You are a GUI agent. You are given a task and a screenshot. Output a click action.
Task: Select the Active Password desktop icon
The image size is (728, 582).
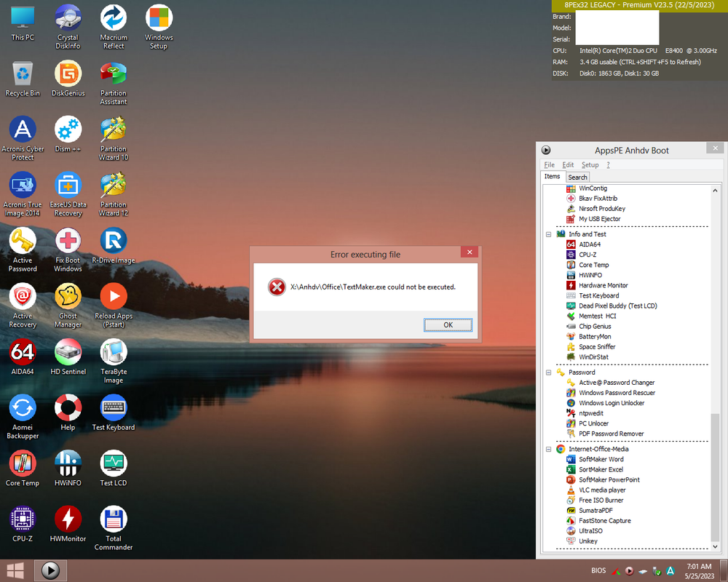click(x=23, y=250)
